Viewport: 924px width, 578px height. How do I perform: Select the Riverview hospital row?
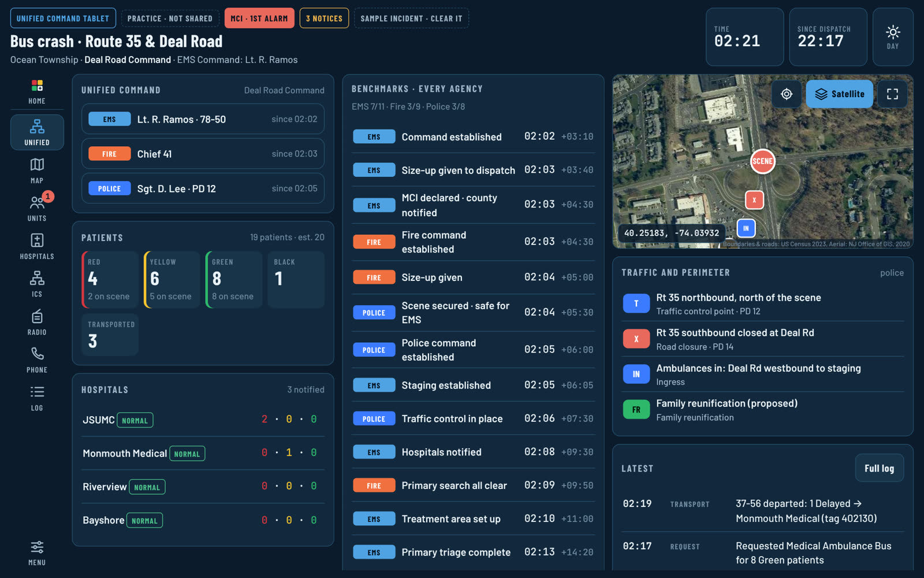coord(203,487)
